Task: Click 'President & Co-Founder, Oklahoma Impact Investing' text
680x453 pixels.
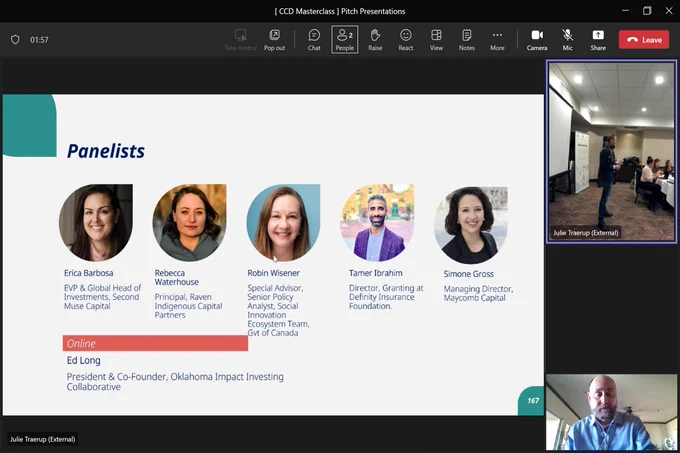Action: coord(175,377)
